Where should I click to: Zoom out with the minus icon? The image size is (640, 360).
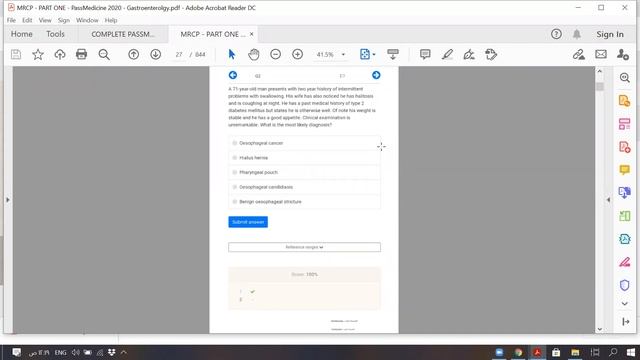276,54
